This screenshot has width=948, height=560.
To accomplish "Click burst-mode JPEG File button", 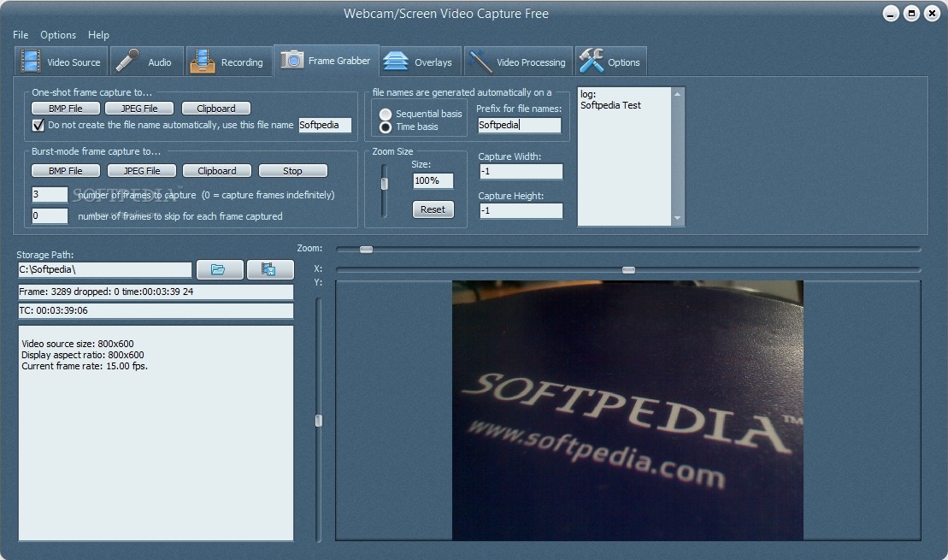I will point(142,170).
